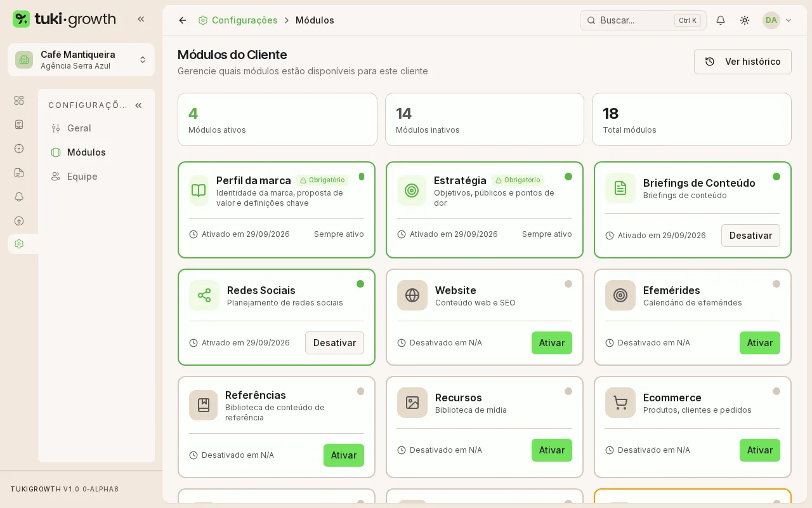Select the Geral settings item
Screen dimensions: 812x508
point(96,128)
